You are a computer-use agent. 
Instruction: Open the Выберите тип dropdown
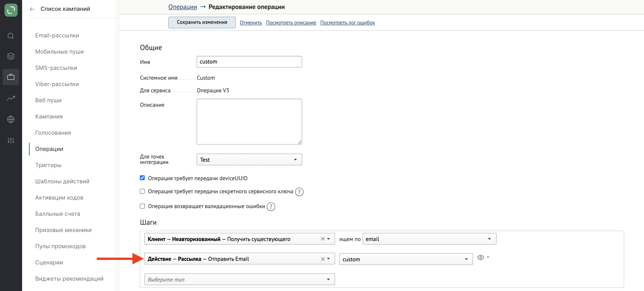point(239,280)
